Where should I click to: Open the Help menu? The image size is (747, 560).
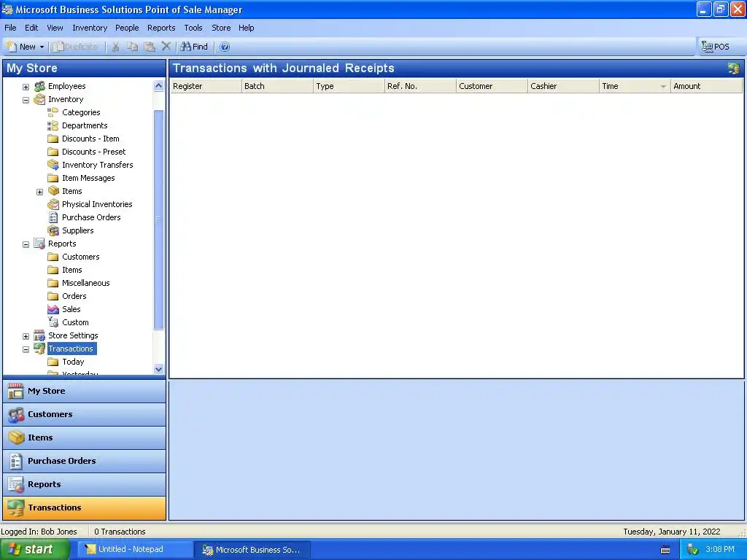(x=247, y=28)
